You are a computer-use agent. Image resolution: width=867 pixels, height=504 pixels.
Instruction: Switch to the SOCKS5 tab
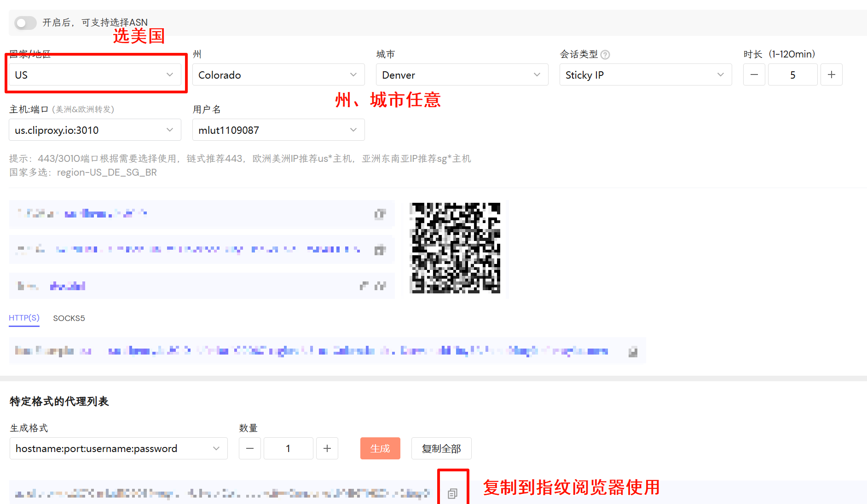click(x=69, y=318)
